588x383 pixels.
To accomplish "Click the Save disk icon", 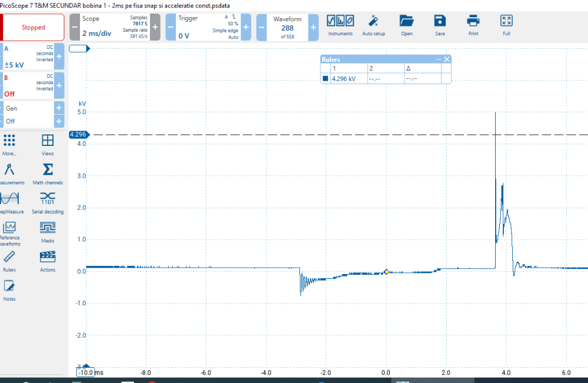I will tap(440, 24).
